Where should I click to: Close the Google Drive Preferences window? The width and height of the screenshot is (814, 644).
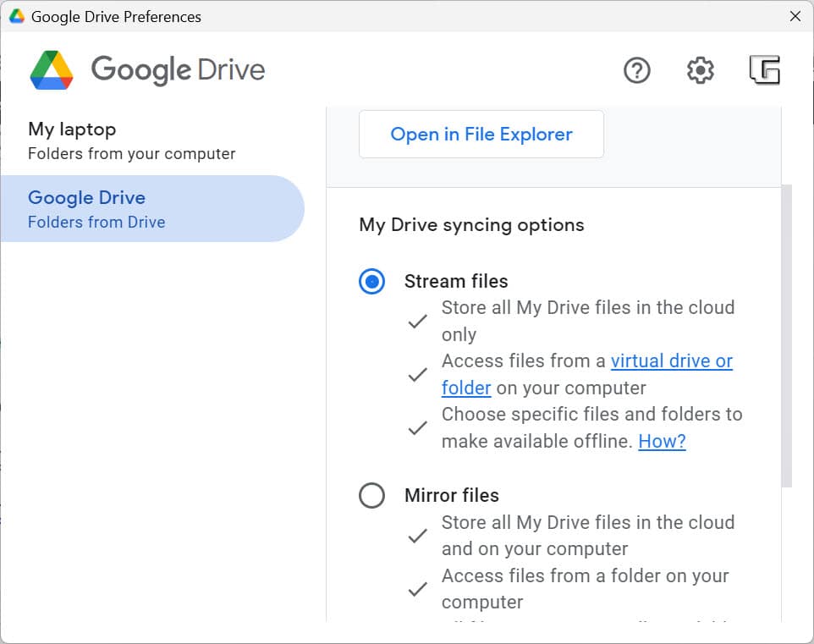point(795,16)
